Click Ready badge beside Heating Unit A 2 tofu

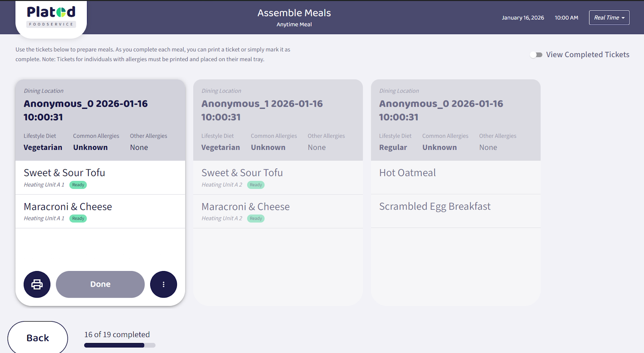tap(256, 185)
